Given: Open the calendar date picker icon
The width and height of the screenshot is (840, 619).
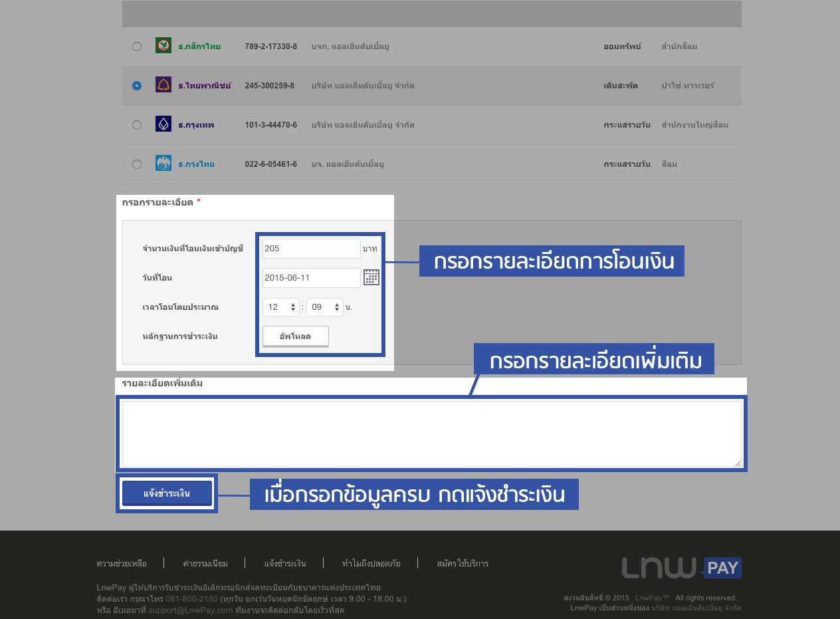Looking at the screenshot, I should pos(371,277).
